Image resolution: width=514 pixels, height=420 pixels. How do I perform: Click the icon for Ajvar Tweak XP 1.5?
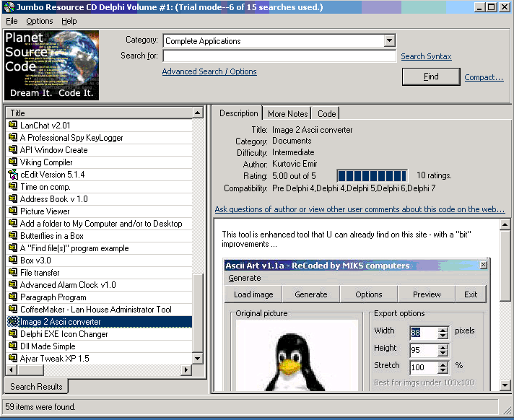click(13, 358)
